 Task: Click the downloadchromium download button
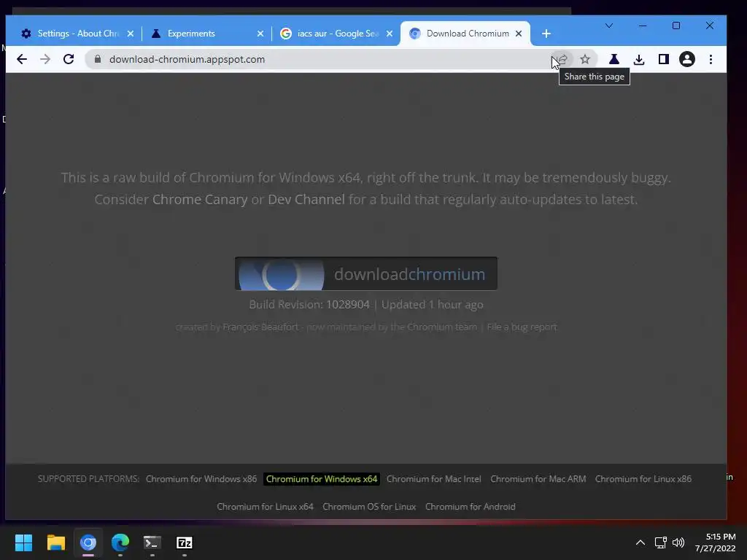click(366, 274)
